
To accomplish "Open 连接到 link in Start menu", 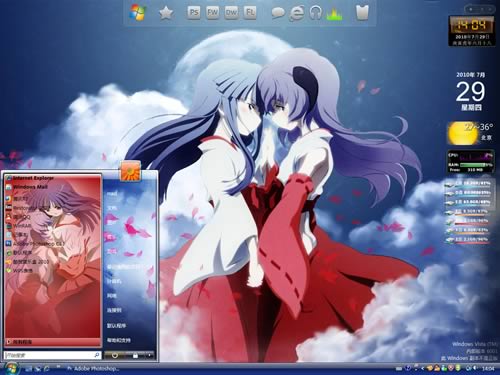I will (114, 310).
